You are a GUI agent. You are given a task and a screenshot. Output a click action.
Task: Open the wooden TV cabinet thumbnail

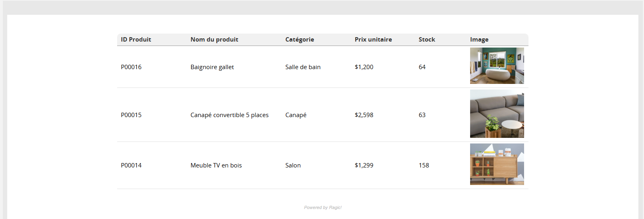pos(497,164)
